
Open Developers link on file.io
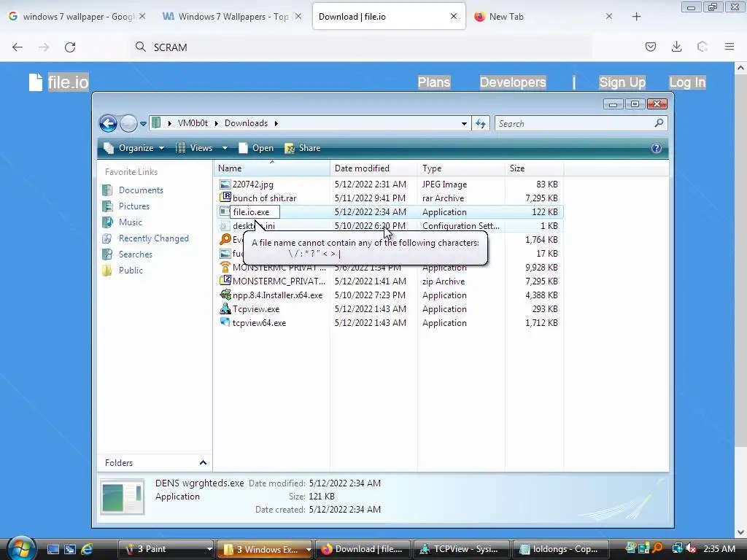pos(513,82)
